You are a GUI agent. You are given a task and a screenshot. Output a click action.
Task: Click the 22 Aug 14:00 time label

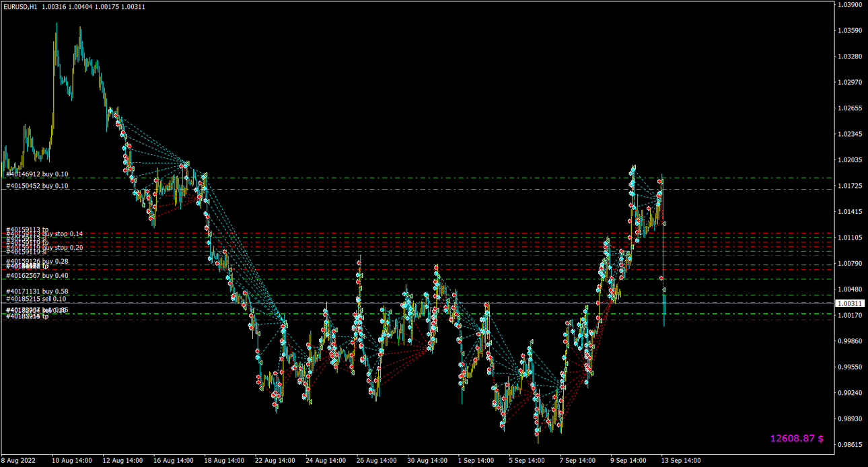(x=275, y=461)
